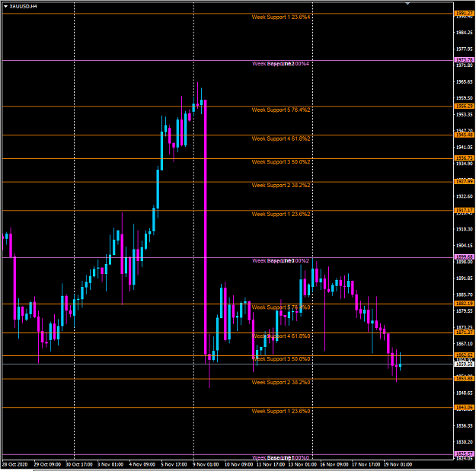Click the violet 1973.78 price tag

click(x=464, y=60)
